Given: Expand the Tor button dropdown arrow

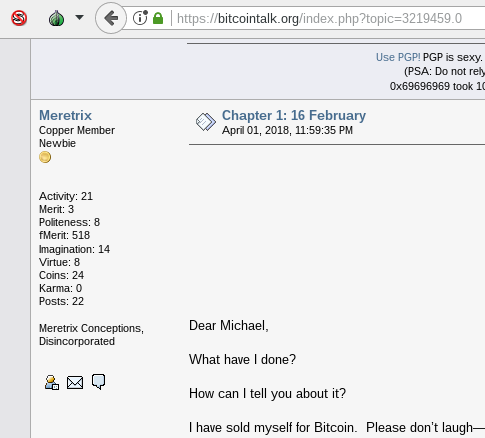Looking at the screenshot, I should coord(79,17).
